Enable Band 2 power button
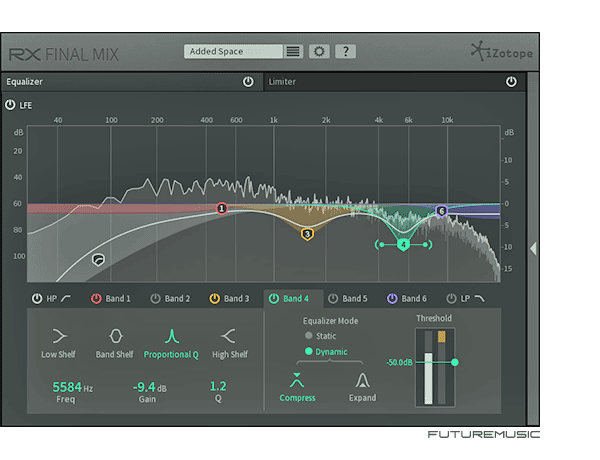Screen dimensions: 600x460 pos(155,299)
